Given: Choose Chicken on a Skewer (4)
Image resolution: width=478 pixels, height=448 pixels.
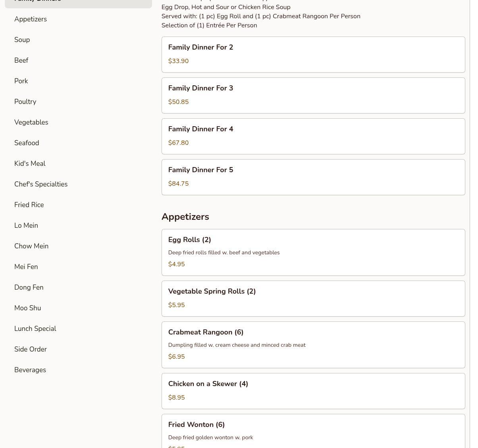Looking at the screenshot, I should (313, 391).
